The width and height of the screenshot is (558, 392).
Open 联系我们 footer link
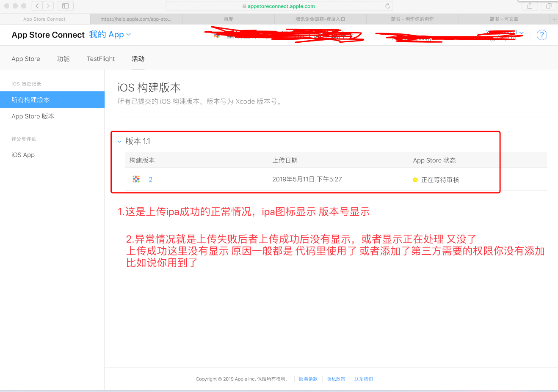point(364,379)
